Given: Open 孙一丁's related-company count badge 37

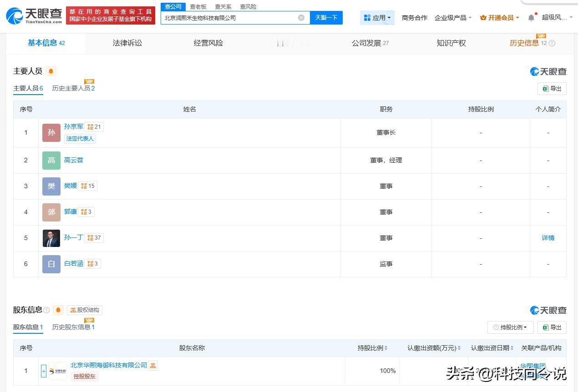Looking at the screenshot, I should 94,238.
